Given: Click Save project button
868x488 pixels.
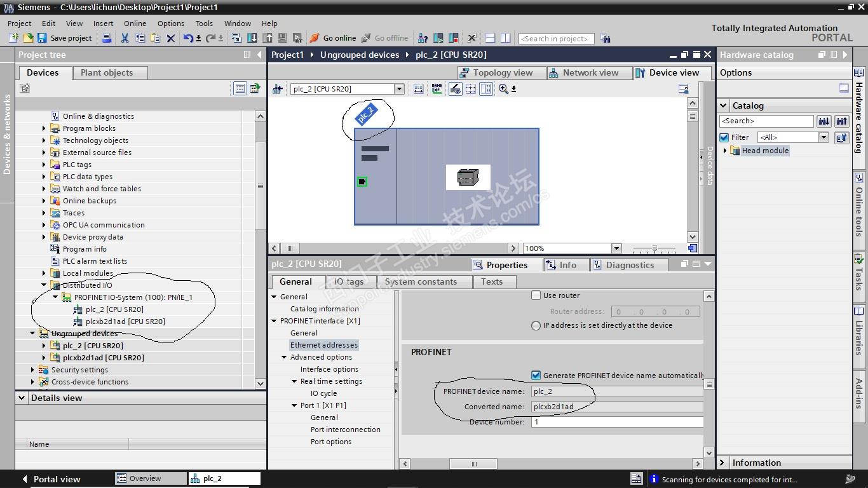Looking at the screenshot, I should click(x=64, y=38).
